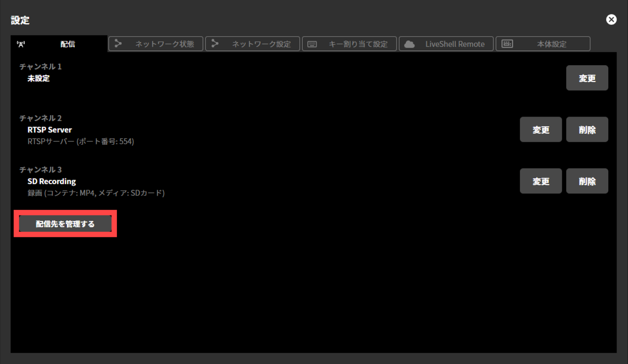Click 変更 for the SD Recording channel

coord(540,181)
